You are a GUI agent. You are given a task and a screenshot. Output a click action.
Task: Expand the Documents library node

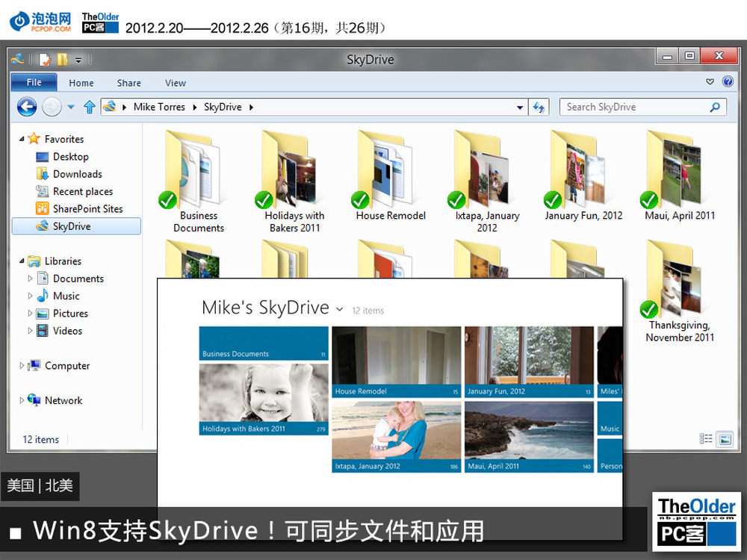coord(30,278)
